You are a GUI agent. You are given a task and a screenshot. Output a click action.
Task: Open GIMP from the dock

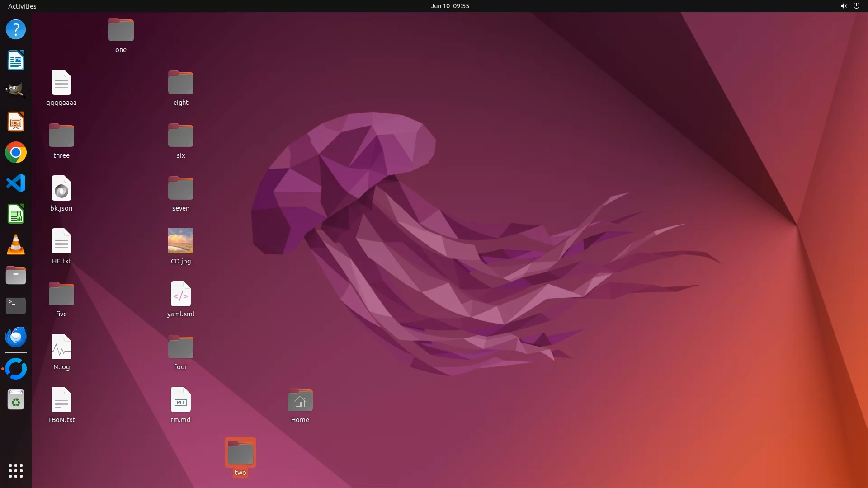[16, 90]
